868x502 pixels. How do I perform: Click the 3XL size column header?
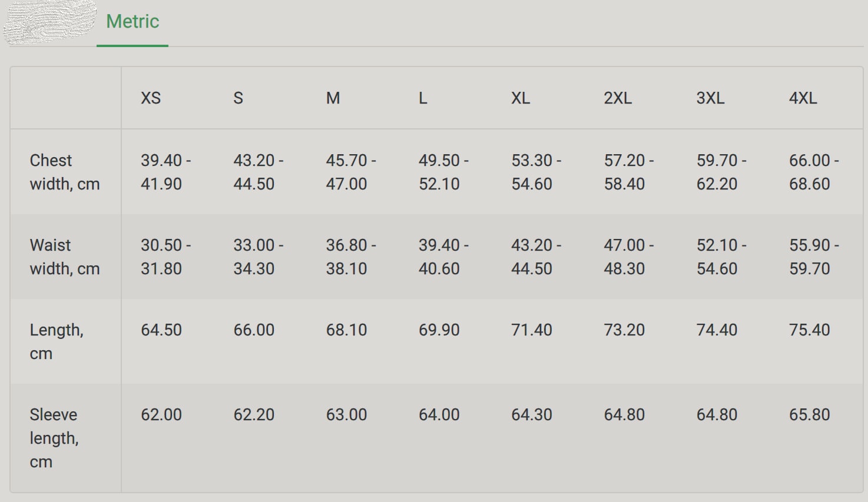710,98
